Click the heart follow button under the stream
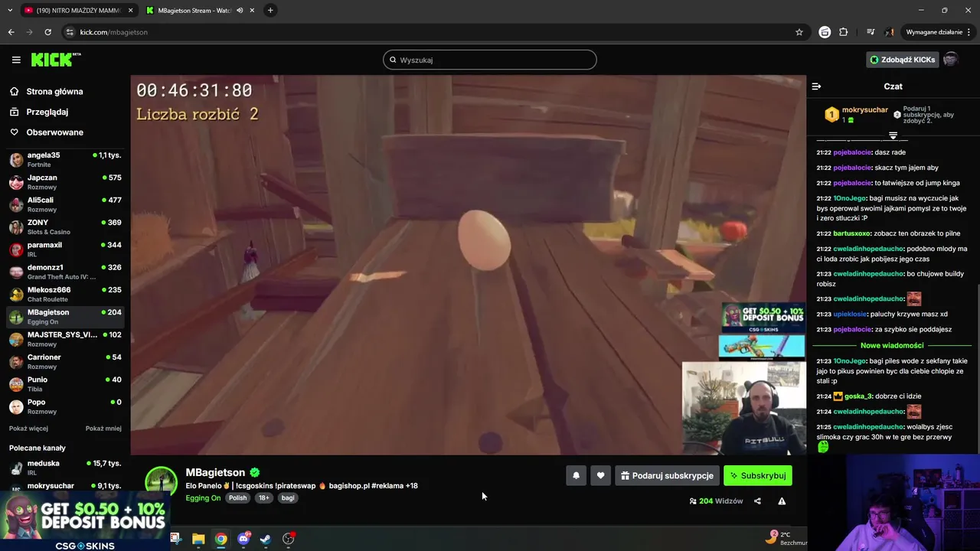 point(600,475)
